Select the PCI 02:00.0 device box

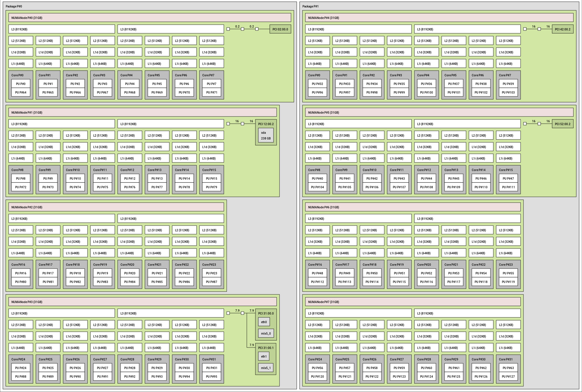280,29
